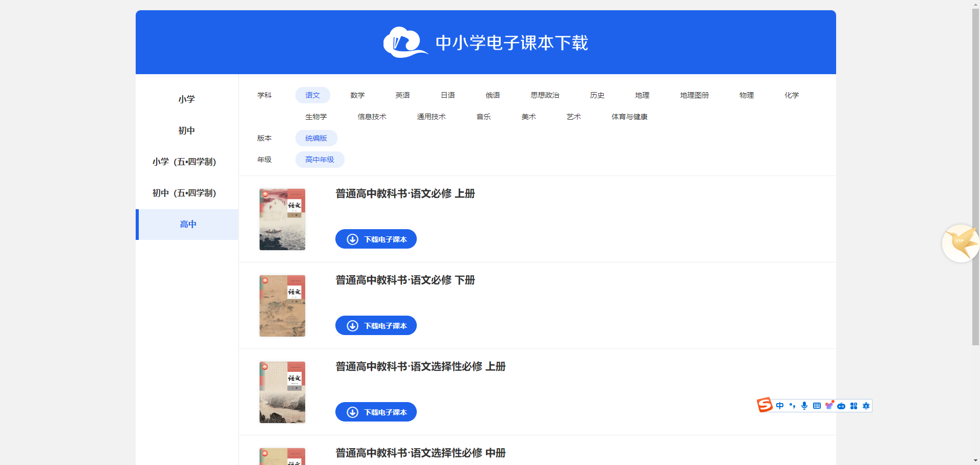Choose the 物理 subject filter

click(747, 95)
